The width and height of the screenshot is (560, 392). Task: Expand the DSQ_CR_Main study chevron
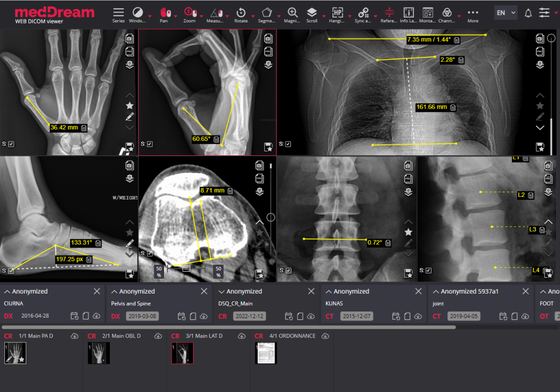tap(221, 292)
